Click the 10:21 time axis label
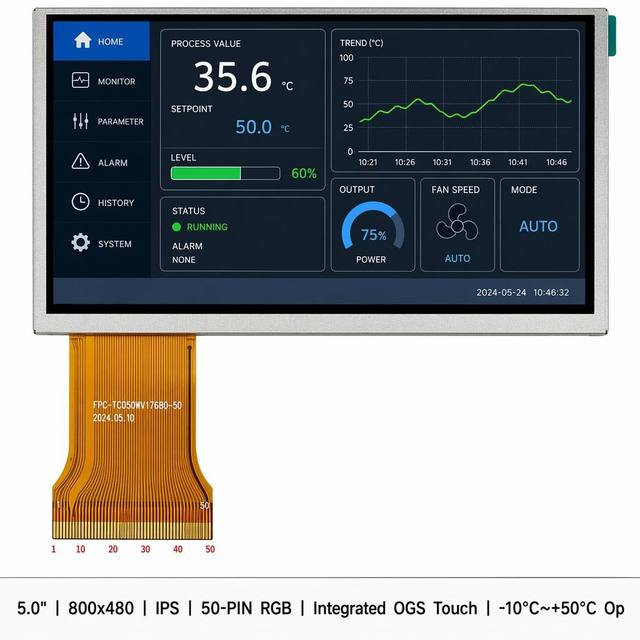The height and width of the screenshot is (640, 640). coord(368,162)
